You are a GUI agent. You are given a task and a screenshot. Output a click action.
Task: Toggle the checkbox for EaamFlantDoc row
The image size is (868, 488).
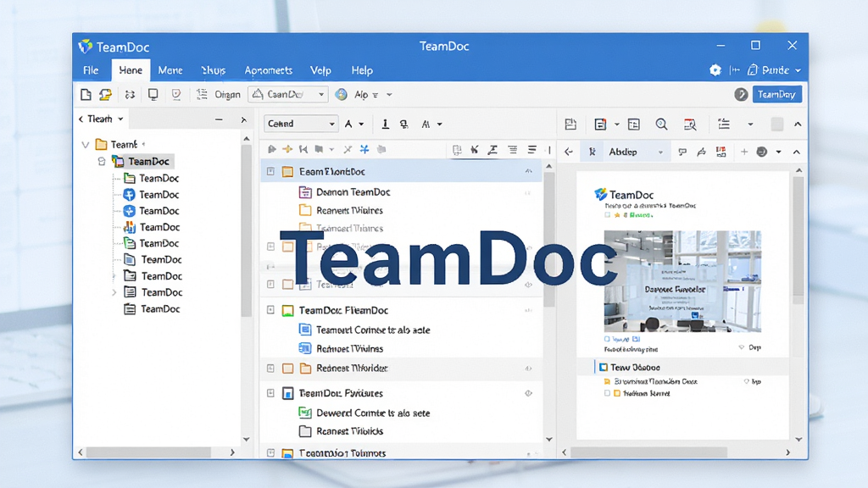click(270, 171)
